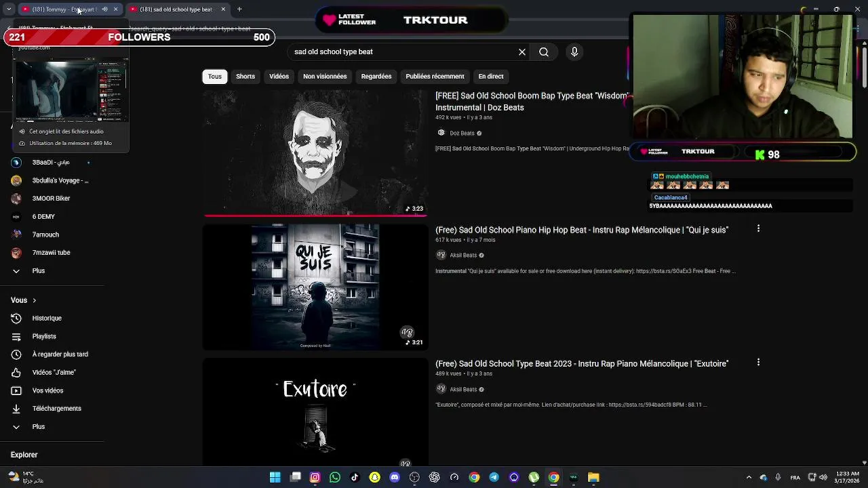Open the "Exutoire" Type Beat 2023 title
This screenshot has height=488, width=868.
582,364
